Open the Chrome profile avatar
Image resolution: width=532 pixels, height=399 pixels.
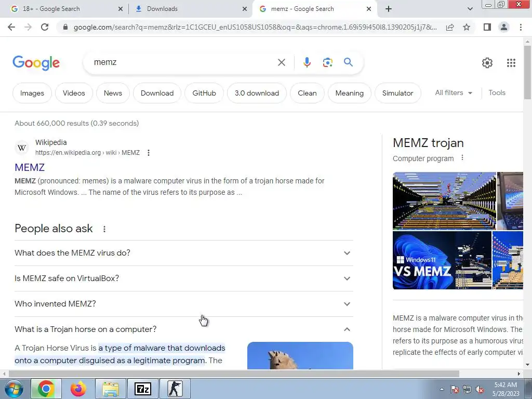(x=504, y=27)
